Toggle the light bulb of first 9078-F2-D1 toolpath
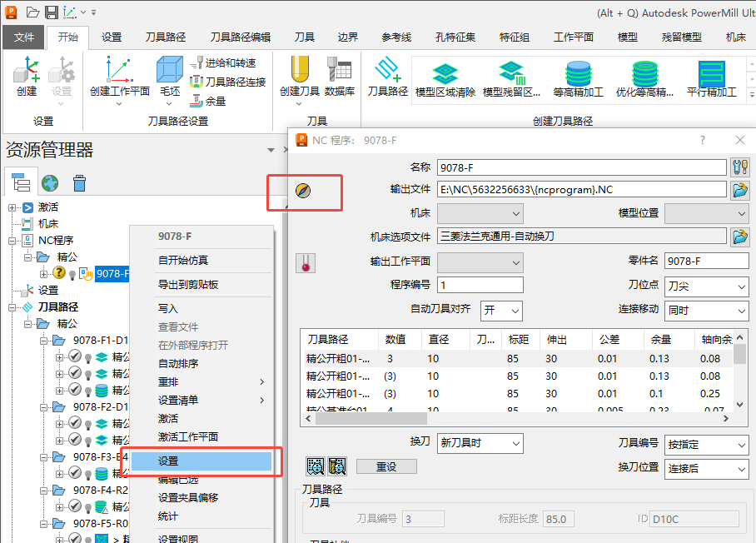 [x=88, y=423]
